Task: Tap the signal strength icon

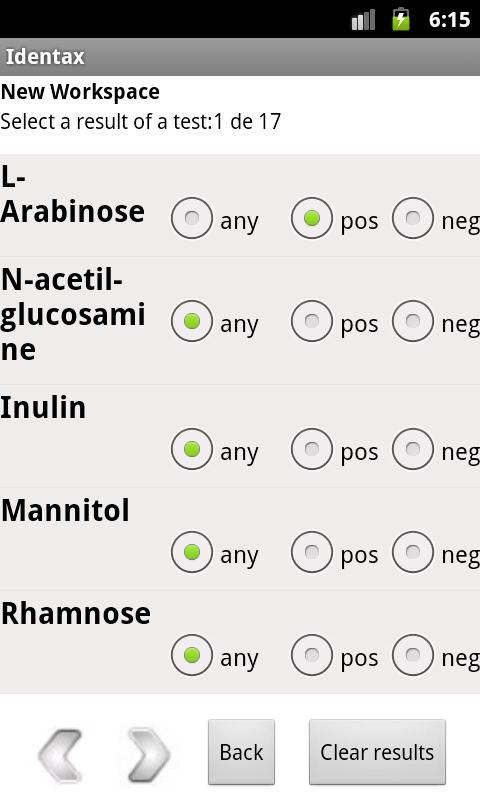Action: [363, 20]
